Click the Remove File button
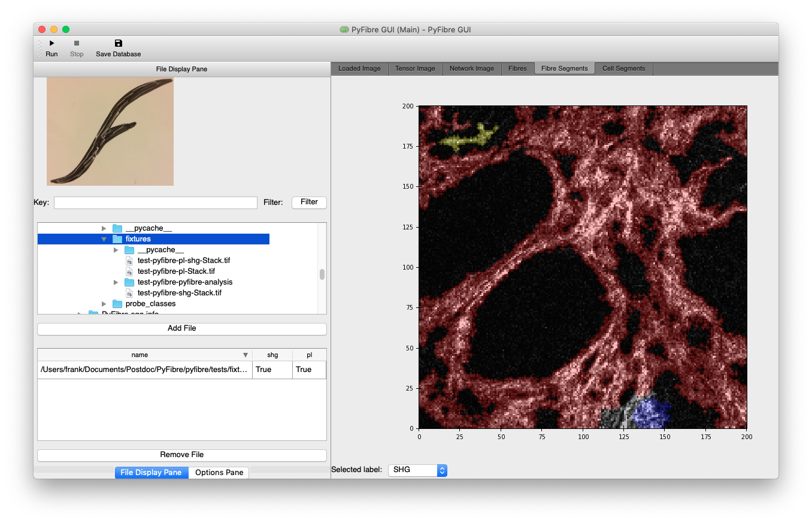The height and width of the screenshot is (523, 812). [182, 455]
